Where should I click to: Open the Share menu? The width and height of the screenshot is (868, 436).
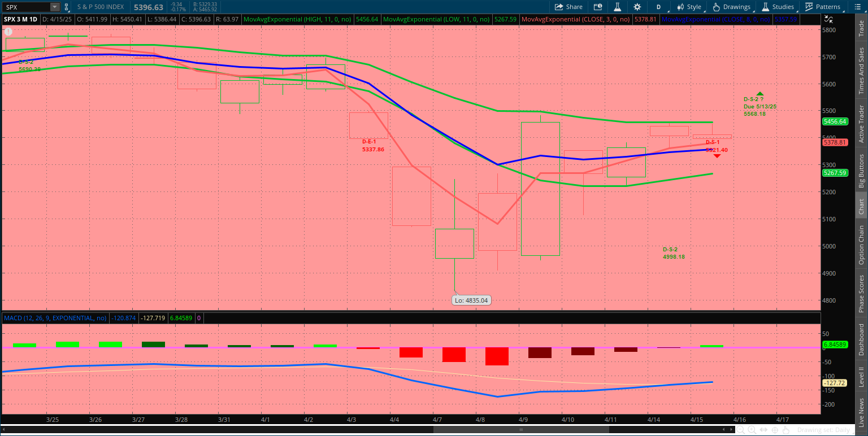[568, 7]
